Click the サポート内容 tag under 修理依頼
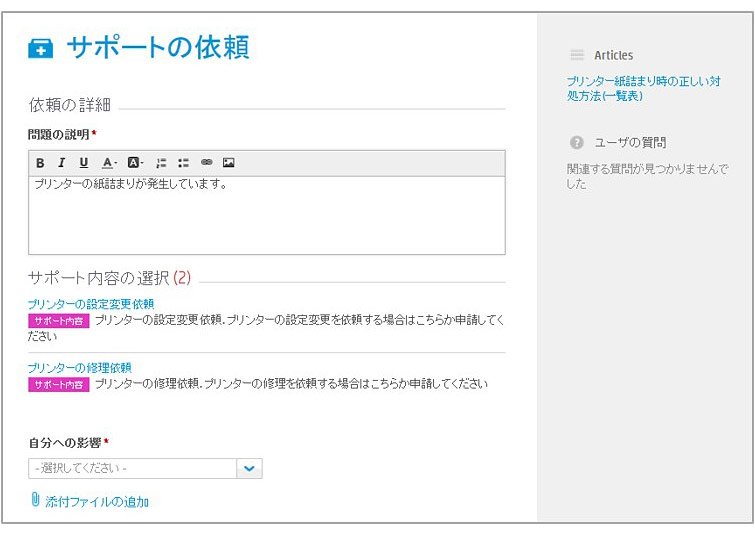 [x=59, y=385]
